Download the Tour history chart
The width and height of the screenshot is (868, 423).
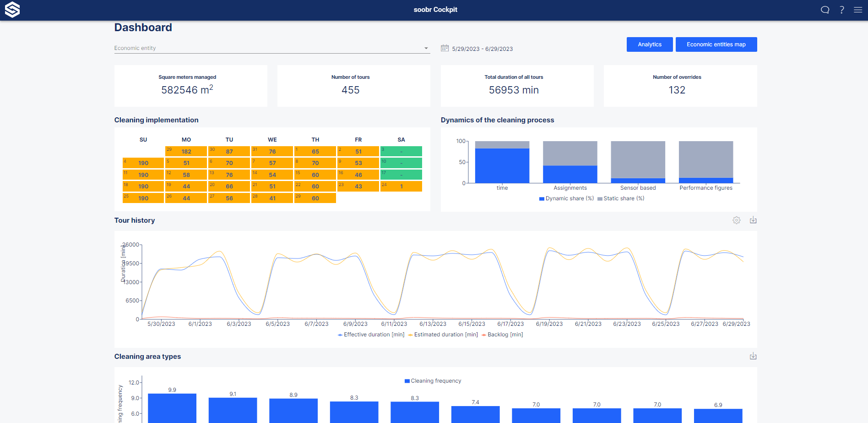[753, 220]
